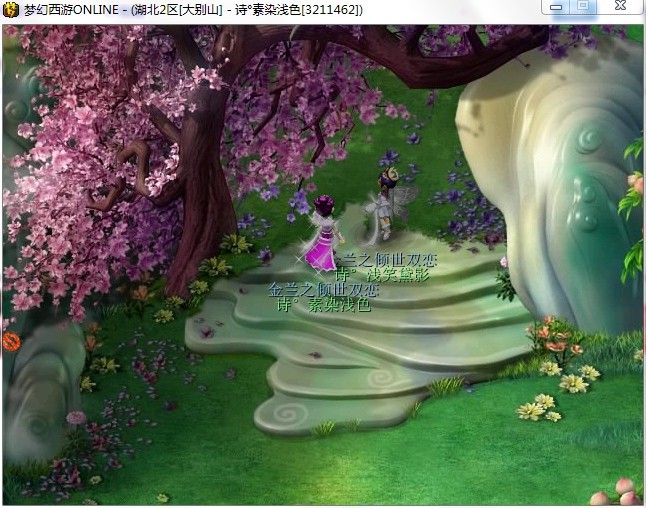Viewport: 646px width, 508px height.
Task: Click the name label 诗°浅笑黛影
Action: point(382,274)
